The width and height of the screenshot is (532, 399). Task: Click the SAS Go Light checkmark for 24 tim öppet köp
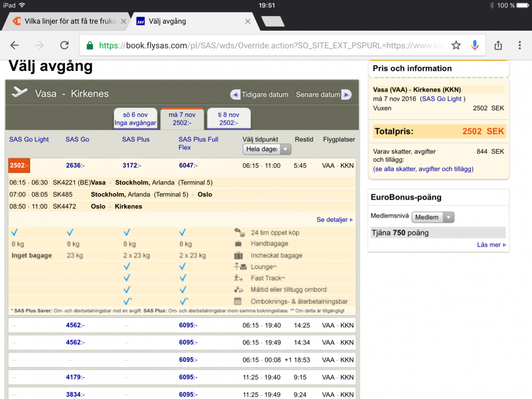click(14, 232)
